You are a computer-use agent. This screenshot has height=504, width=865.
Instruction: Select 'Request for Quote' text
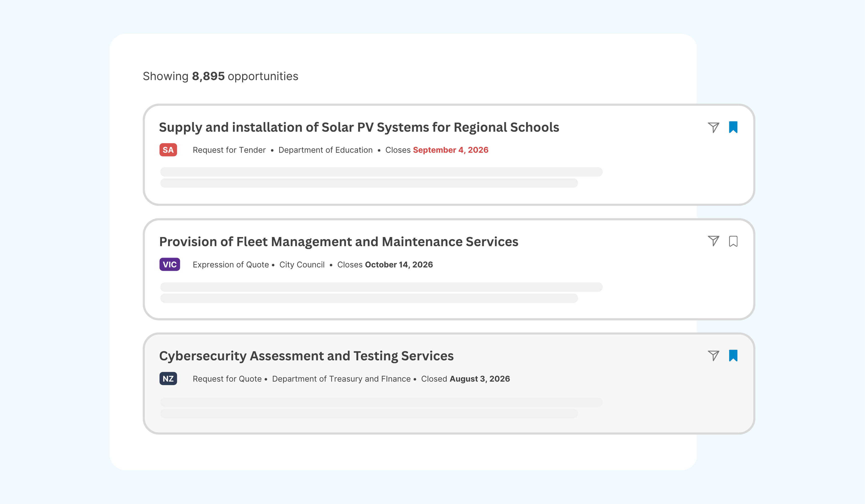coord(227,379)
